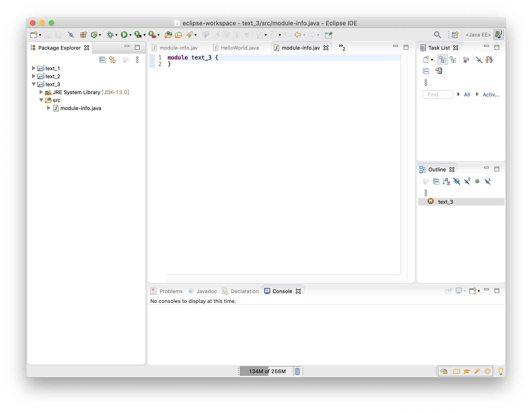Toggle alphabetical Sort in Outline
Screen dimensions: 532x412
click(x=446, y=181)
